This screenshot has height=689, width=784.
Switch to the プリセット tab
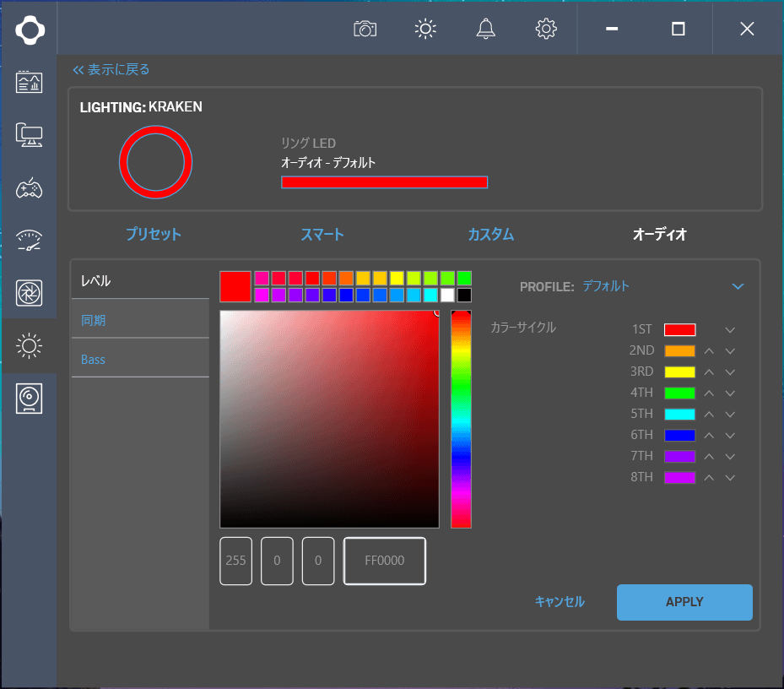(x=154, y=234)
